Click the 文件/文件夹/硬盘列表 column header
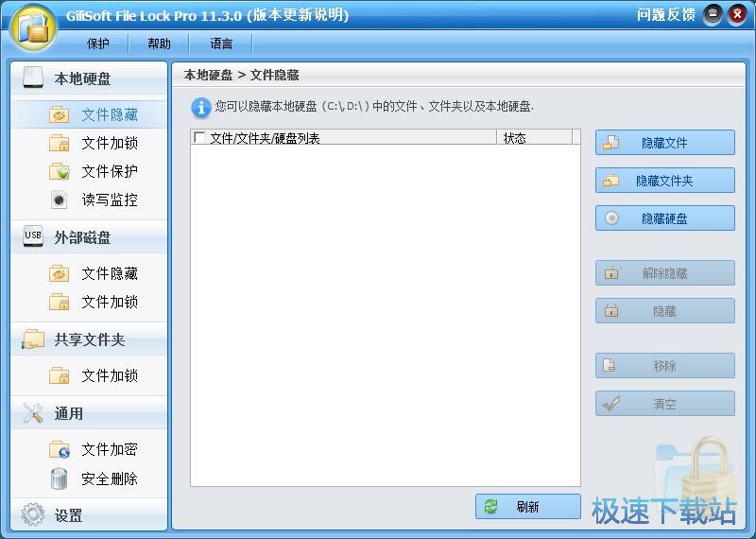This screenshot has width=756, height=539. point(343,137)
